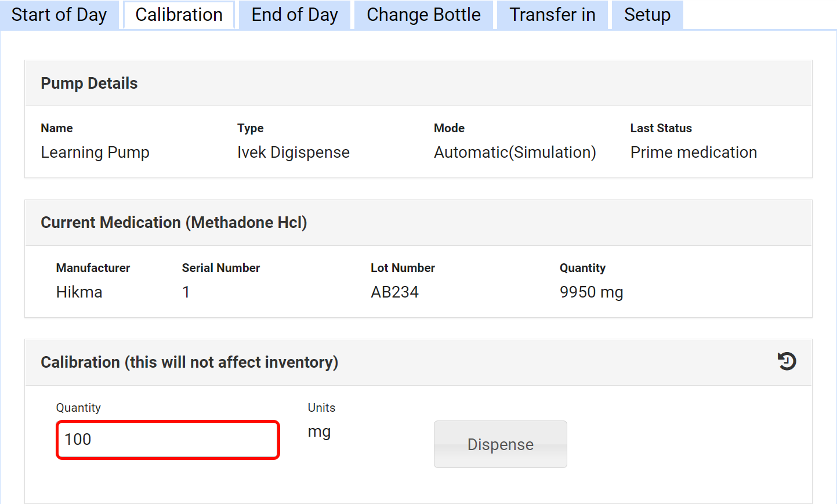Click the Ivek Digispense type value
This screenshot has height=504, width=837.
point(293,153)
